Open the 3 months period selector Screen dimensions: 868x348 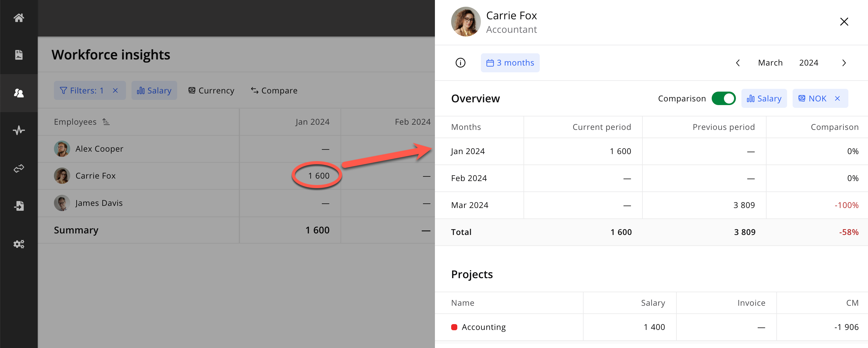tap(510, 63)
